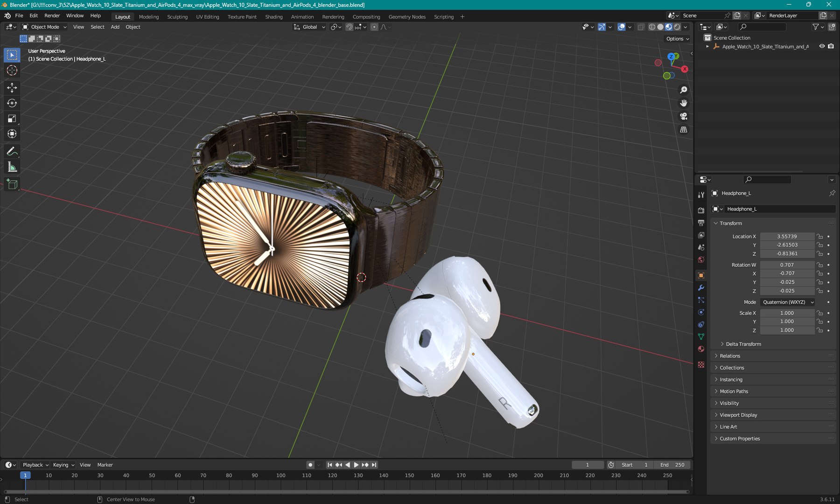The width and height of the screenshot is (840, 504).
Task: Toggle snapping magnet in header
Action: click(349, 27)
